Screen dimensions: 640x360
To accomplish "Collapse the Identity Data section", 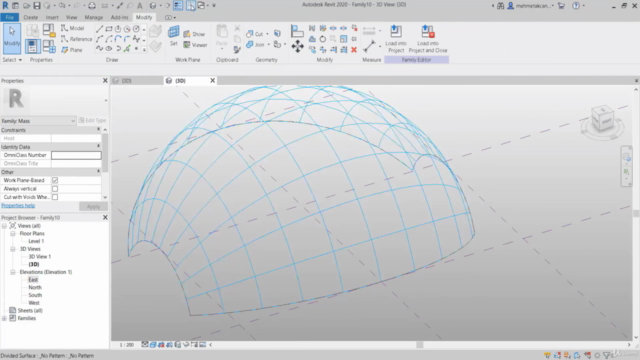I will (x=98, y=147).
